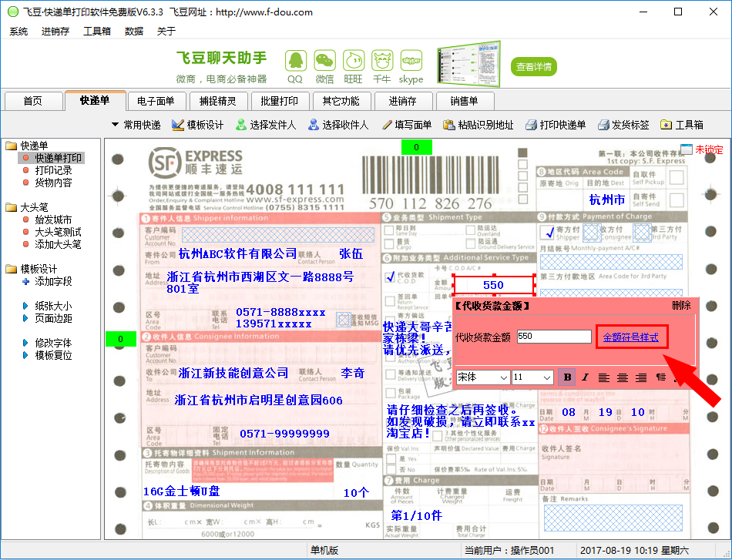This screenshot has width=732, height=560.
Task: Open the 工具箱 toolbar button with folder icon
Action: [682, 125]
